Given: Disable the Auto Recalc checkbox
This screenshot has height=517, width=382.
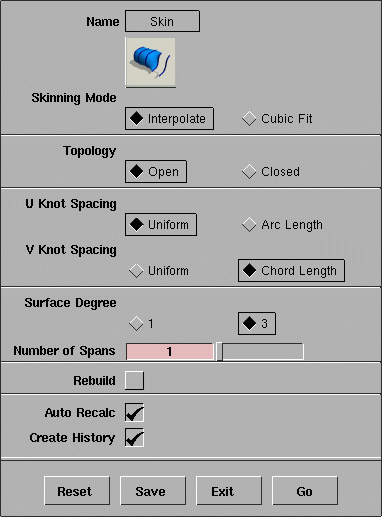Looking at the screenshot, I should (134, 413).
